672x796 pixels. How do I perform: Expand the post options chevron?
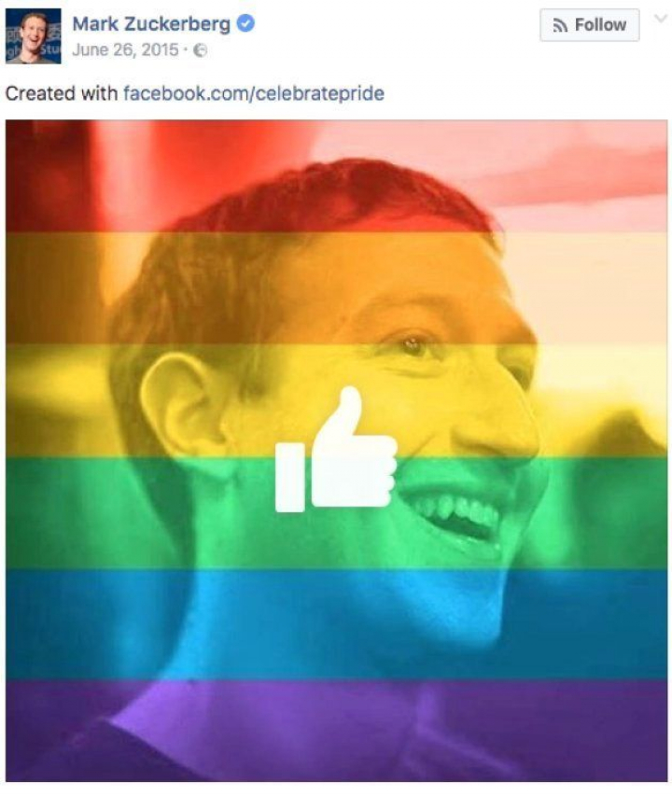click(660, 19)
